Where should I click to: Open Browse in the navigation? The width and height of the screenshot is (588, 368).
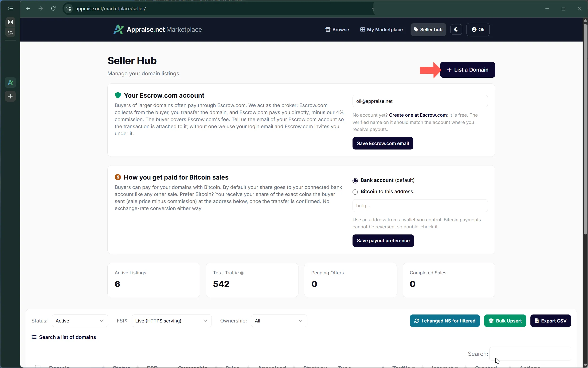(337, 29)
